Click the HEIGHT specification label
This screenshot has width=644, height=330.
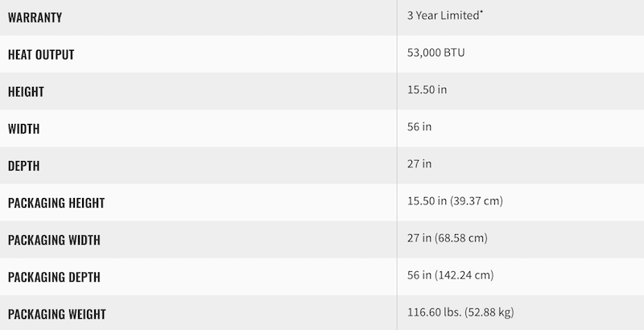click(x=26, y=92)
